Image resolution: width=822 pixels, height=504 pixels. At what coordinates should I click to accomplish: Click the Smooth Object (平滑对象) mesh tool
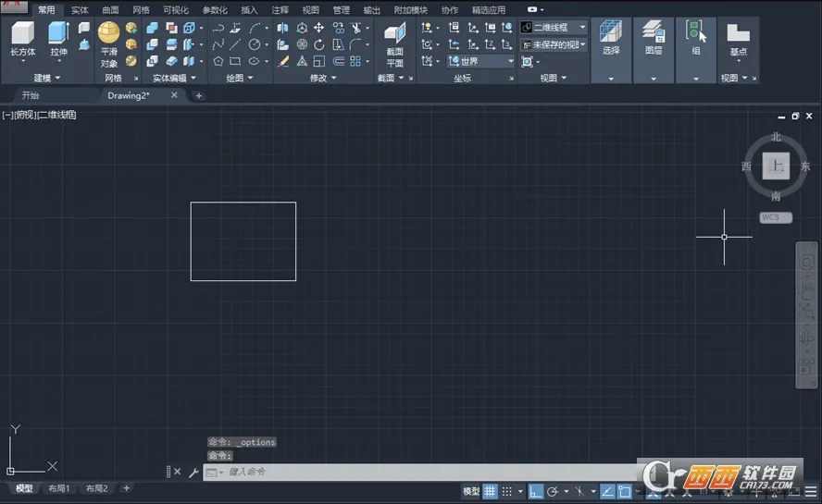coord(108,44)
